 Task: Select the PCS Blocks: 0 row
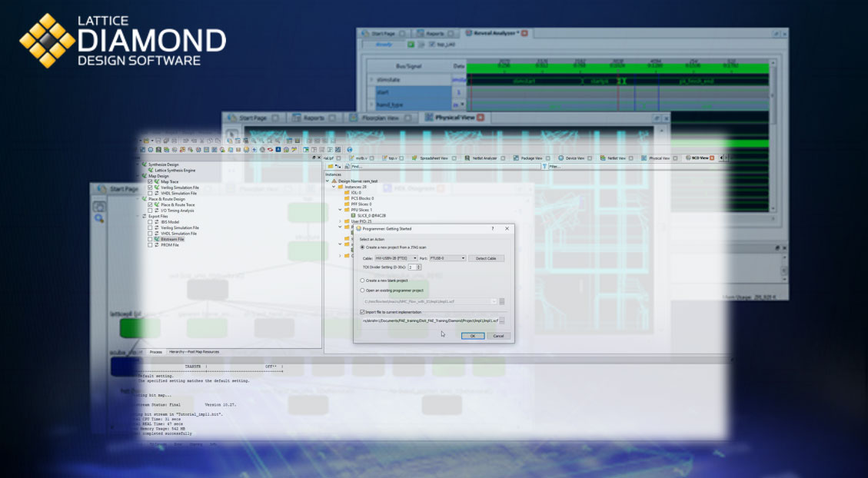(359, 198)
